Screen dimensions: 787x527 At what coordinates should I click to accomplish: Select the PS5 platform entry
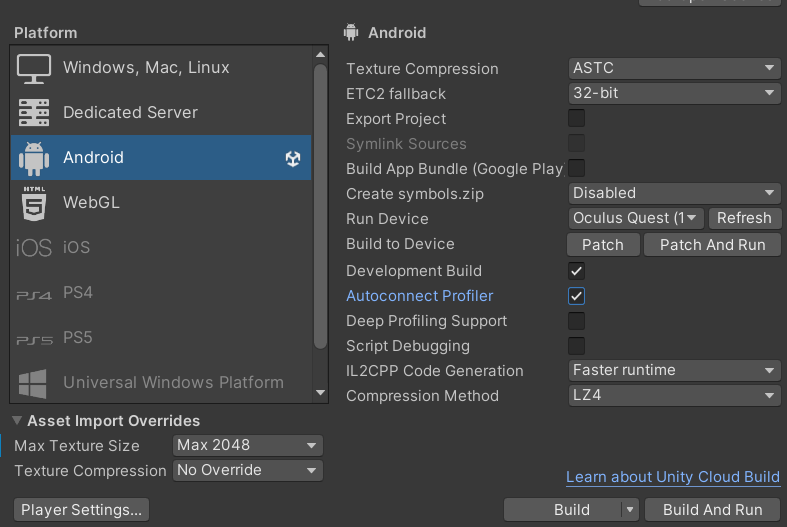[161, 338]
